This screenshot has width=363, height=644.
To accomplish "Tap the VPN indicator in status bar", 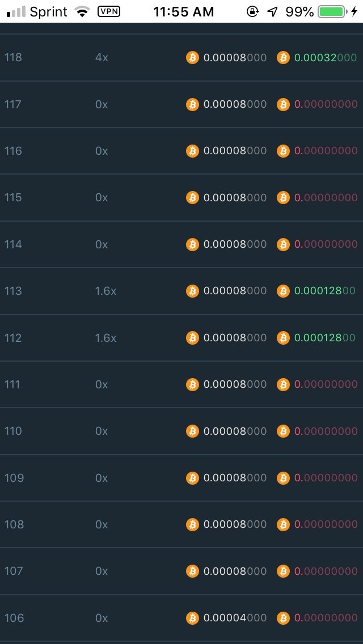I will (108, 11).
